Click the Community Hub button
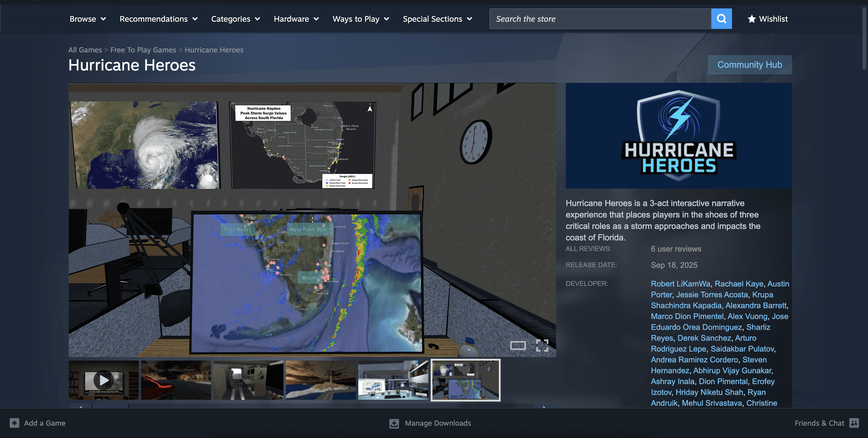Screen dimensions: 868x438 click(749, 65)
